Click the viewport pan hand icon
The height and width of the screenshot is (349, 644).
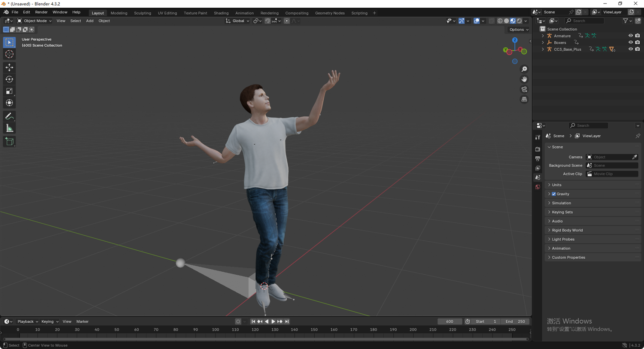[524, 79]
